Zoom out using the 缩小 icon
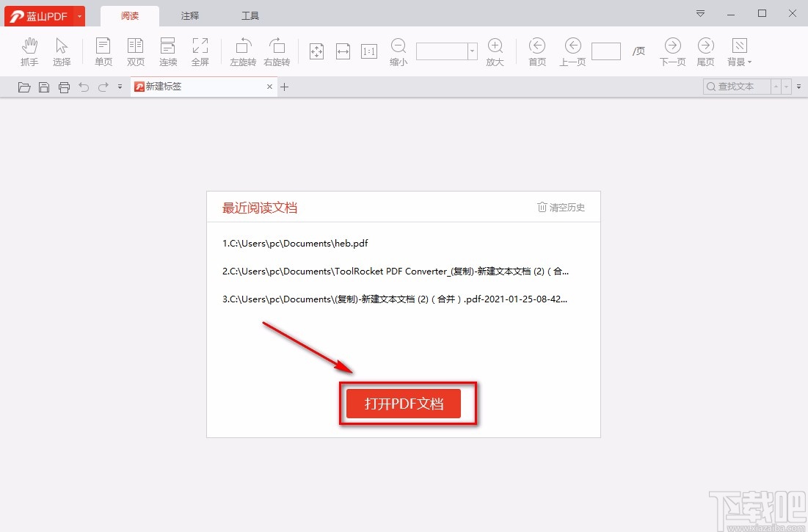 [396, 51]
